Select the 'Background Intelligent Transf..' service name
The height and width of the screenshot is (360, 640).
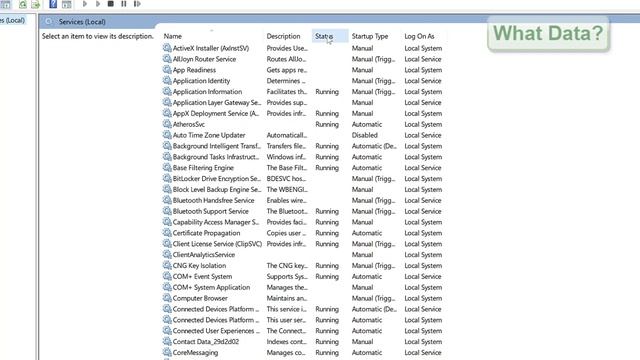tap(217, 146)
